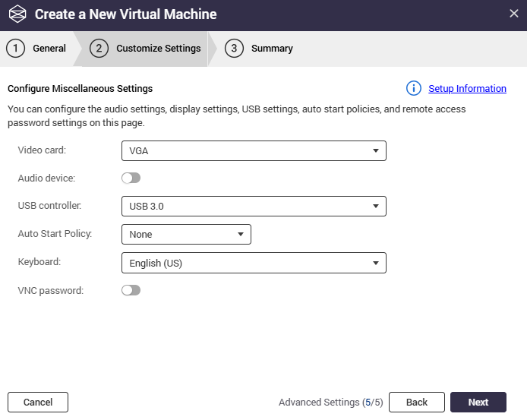
Task: Click the Back button
Action: [417, 402]
